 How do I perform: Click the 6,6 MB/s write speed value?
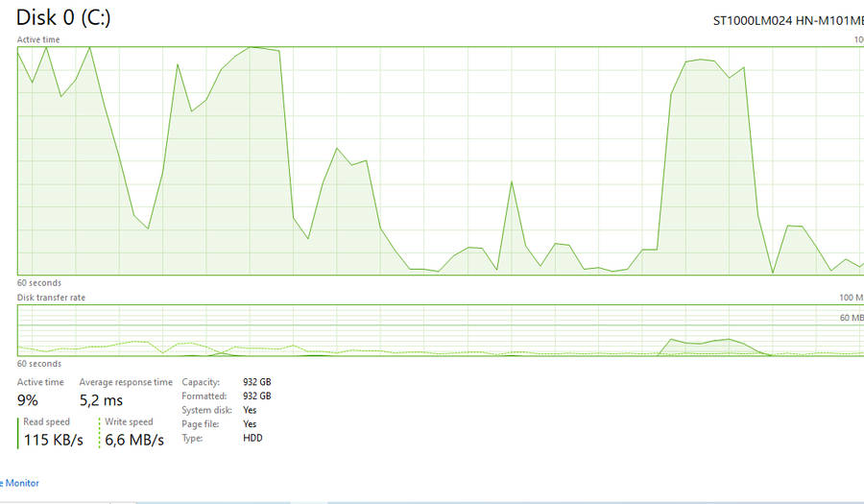tap(134, 440)
